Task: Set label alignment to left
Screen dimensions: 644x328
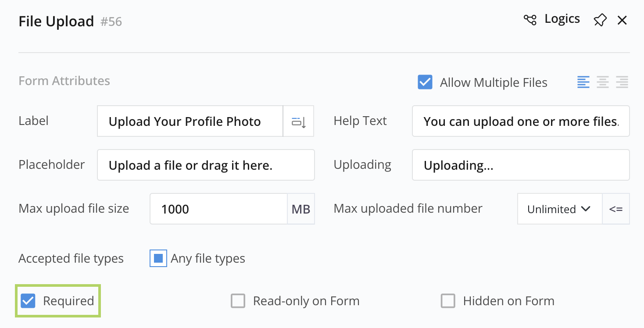Action: coord(583,82)
